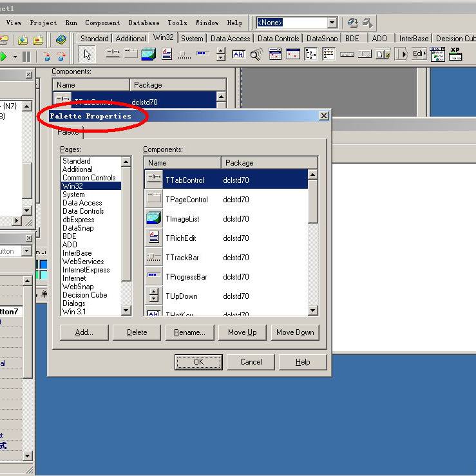476x476 pixels.
Task: Click the TAnimate magnifier icon in the palette
Action: pos(256,55)
